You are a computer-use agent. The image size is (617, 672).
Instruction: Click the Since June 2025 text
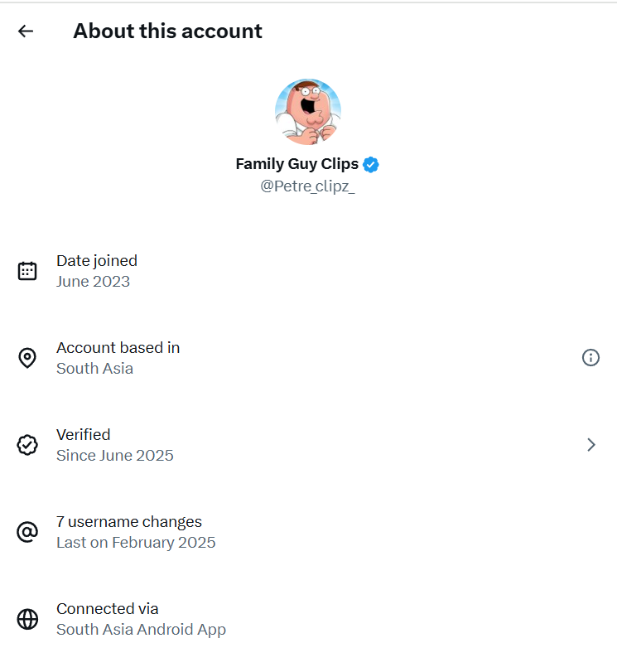[114, 456]
